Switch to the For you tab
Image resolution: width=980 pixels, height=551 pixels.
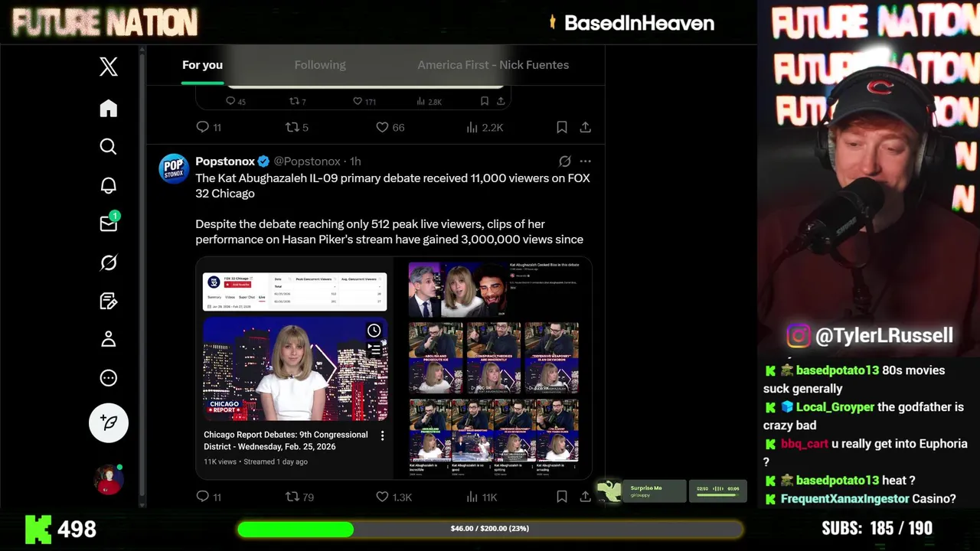tap(202, 65)
